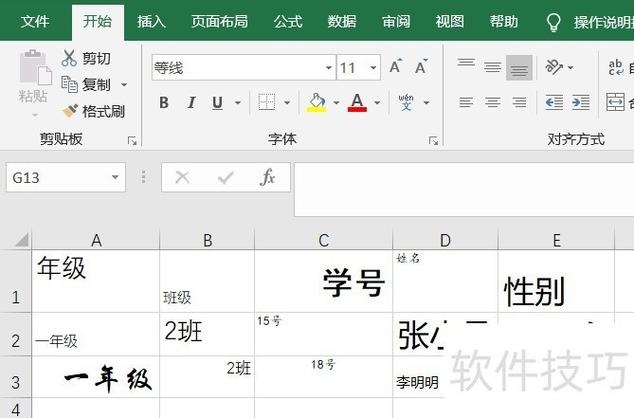Click the cancel X in formula bar
Viewport: 634px width, 418px height.
(183, 177)
